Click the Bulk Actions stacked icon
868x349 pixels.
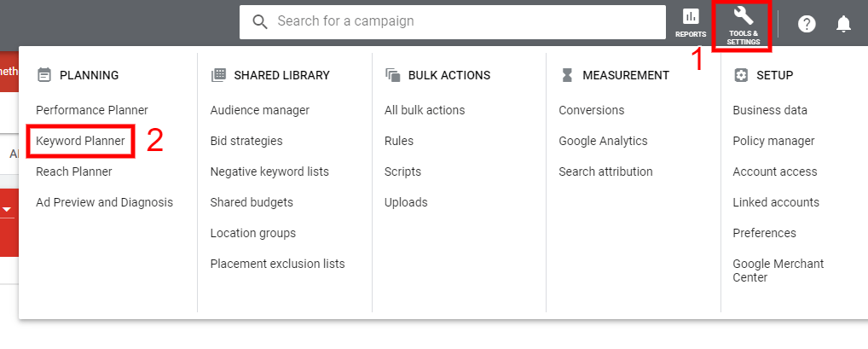(393, 75)
